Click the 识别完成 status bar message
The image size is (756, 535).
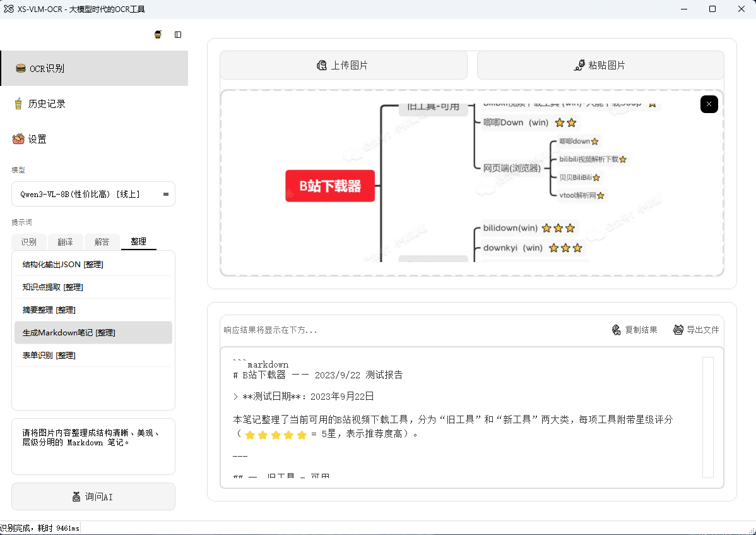pos(40,528)
